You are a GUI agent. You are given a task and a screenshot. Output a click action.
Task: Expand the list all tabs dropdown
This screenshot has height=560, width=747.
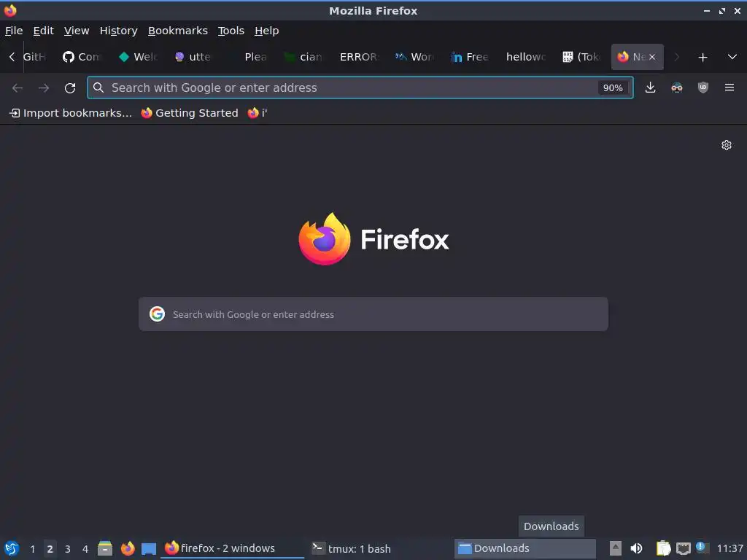tap(732, 57)
